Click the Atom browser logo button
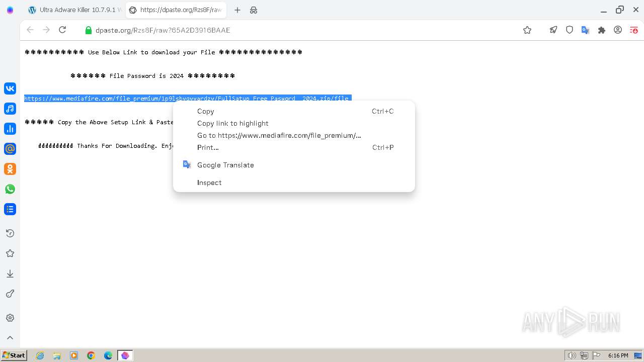644x362 pixels. click(10, 10)
